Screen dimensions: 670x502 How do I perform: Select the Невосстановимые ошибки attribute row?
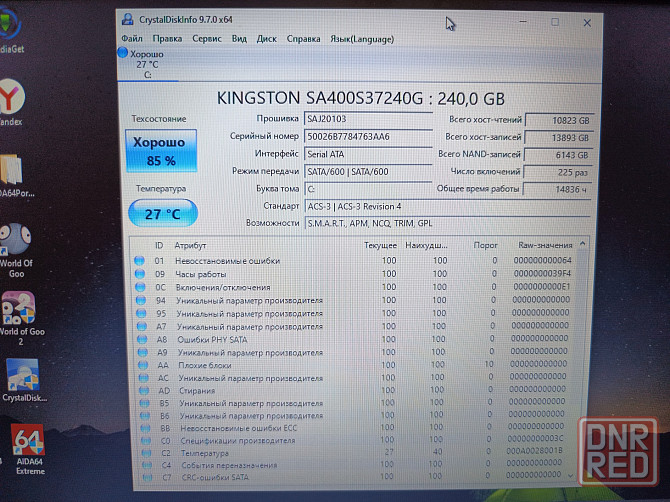click(x=355, y=260)
